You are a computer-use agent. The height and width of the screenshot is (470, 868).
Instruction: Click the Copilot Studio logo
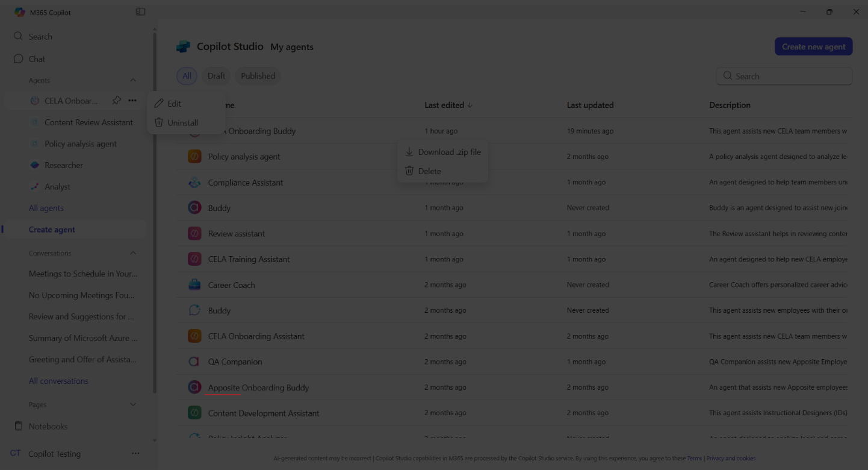(183, 46)
